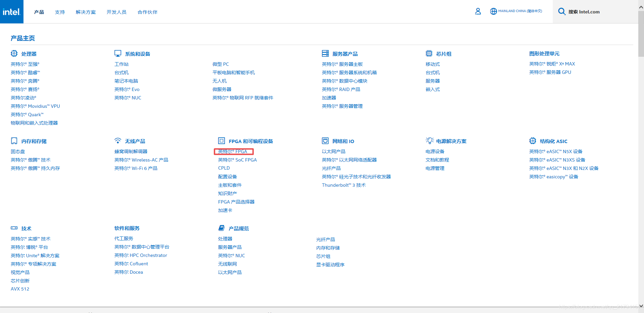This screenshot has width=644, height=313.
Task: Click the 网络和 IO icon
Action: 325,141
